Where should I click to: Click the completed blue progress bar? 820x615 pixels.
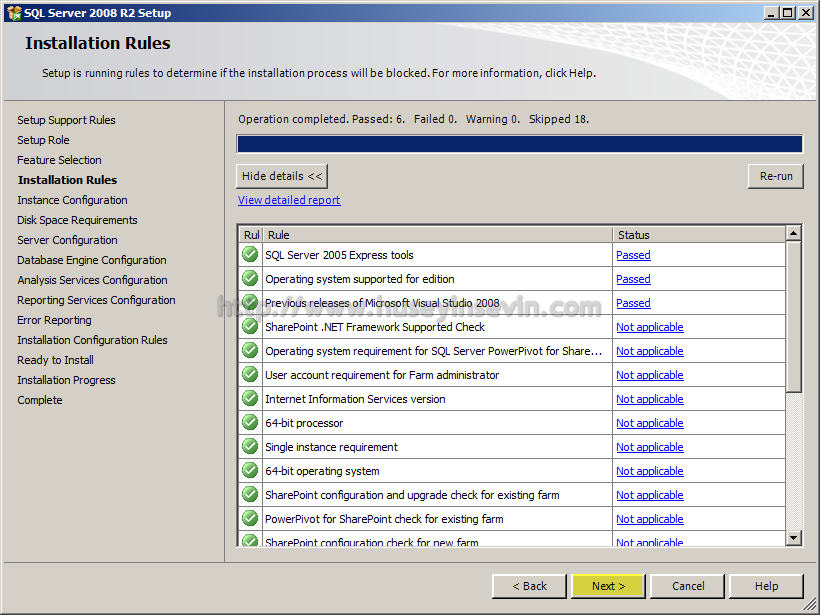(x=520, y=144)
